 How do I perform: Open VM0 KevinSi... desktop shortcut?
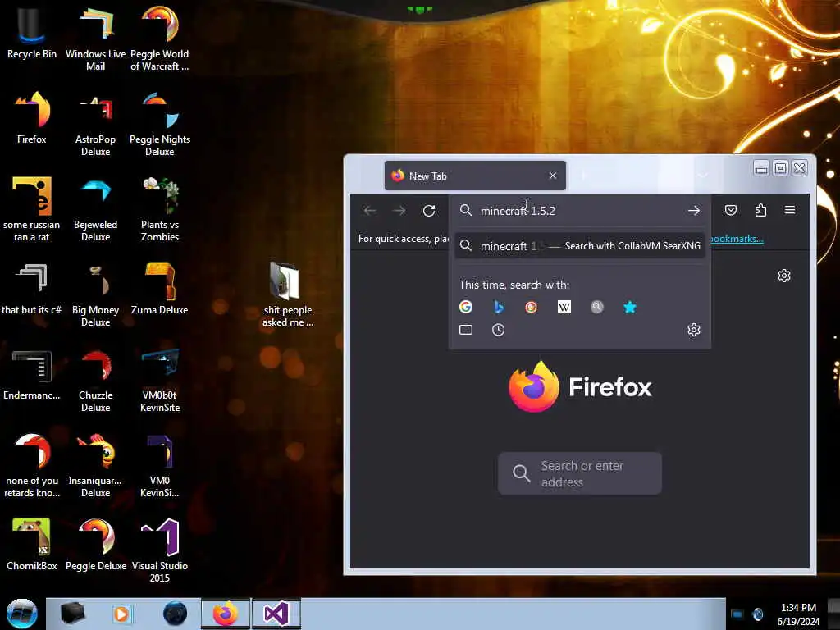[x=160, y=465]
